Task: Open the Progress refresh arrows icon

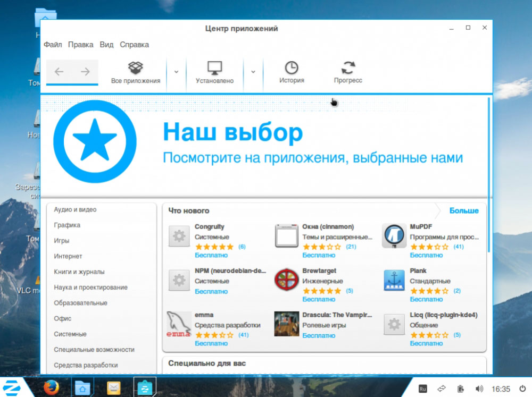Action: [348, 67]
